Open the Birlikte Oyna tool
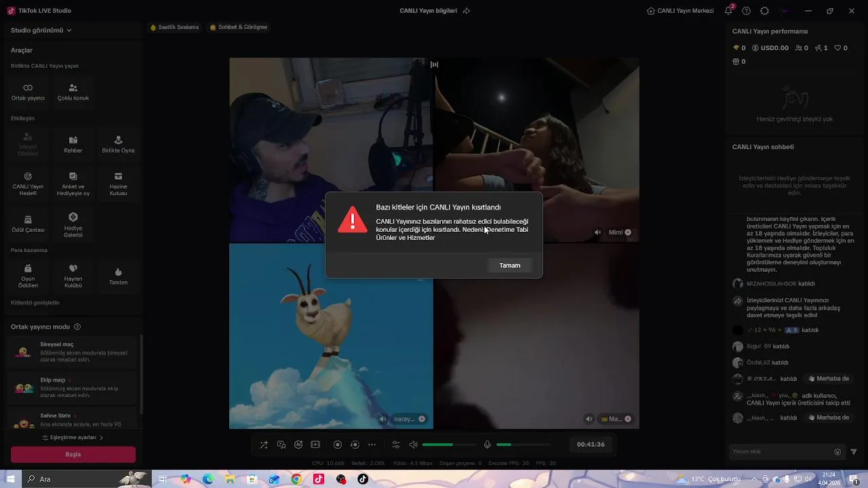The width and height of the screenshot is (868, 488). (x=118, y=144)
